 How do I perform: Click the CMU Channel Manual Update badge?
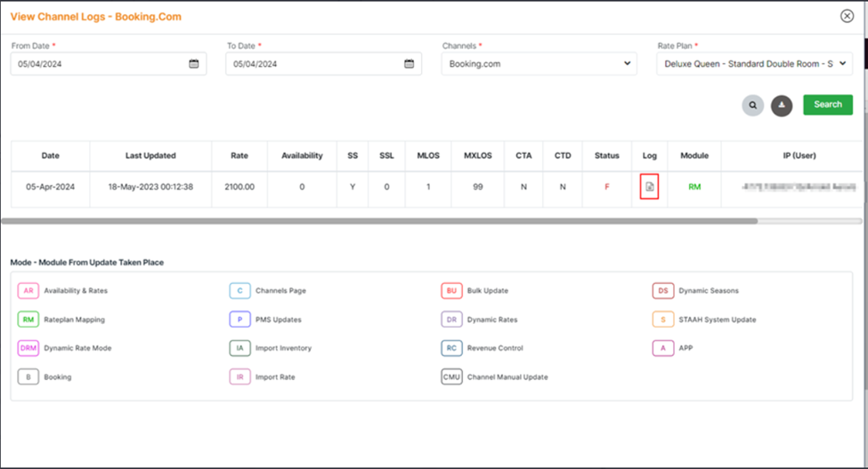[451, 376]
